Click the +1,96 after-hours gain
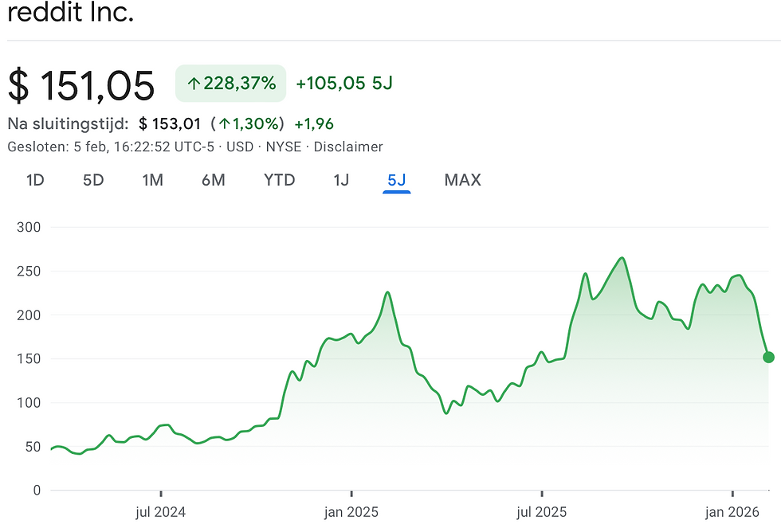Screen dimensions: 781x532 pos(314,123)
